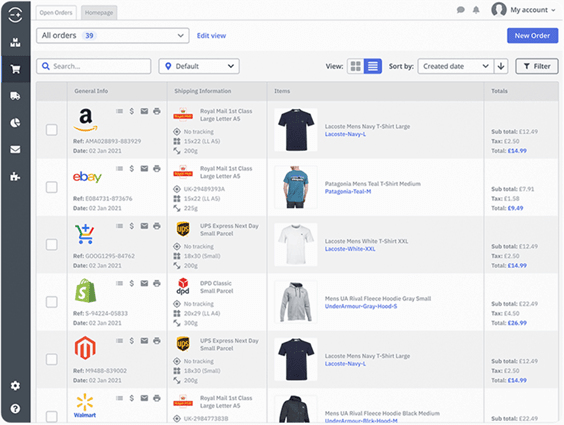564x425 pixels.
Task: Click the General Info column header
Action: coord(91,91)
